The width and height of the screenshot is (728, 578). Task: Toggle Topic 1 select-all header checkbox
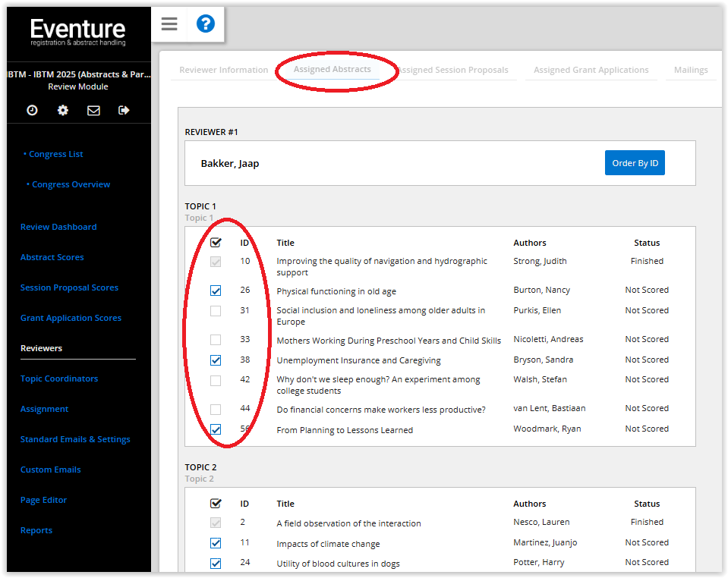tap(216, 242)
